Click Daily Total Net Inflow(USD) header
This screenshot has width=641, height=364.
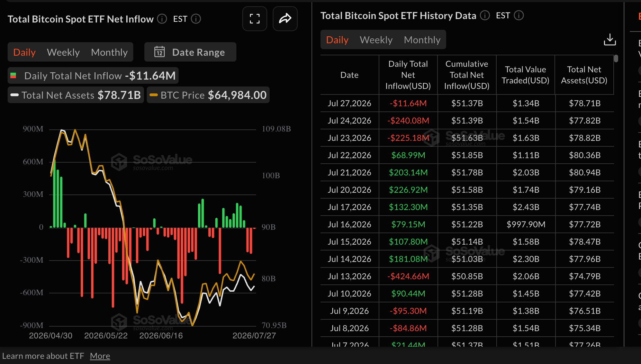click(408, 75)
